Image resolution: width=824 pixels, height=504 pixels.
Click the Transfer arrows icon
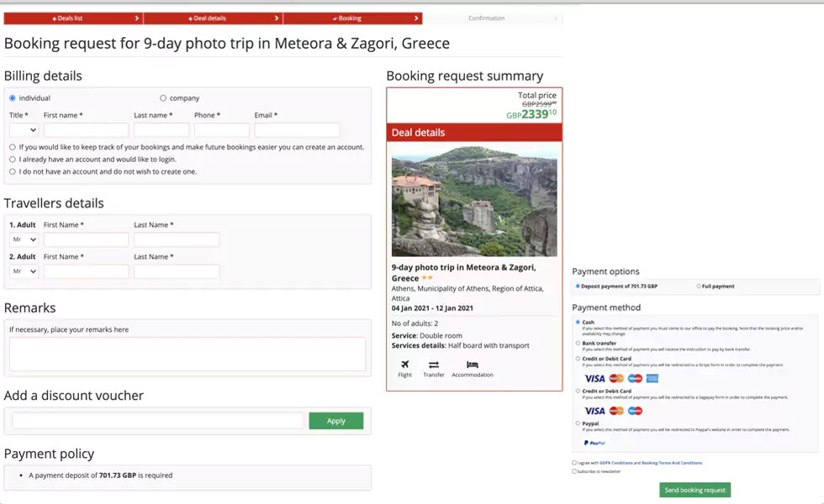click(x=433, y=365)
